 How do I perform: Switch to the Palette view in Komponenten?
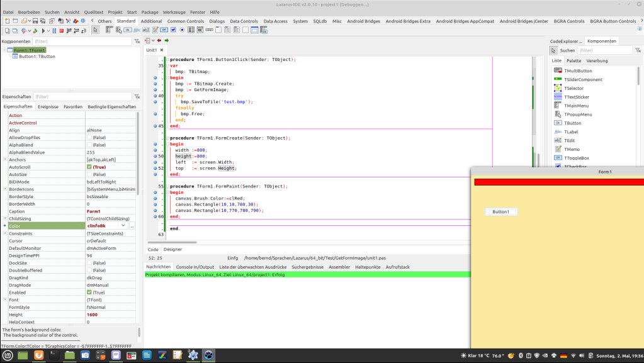coord(573,61)
